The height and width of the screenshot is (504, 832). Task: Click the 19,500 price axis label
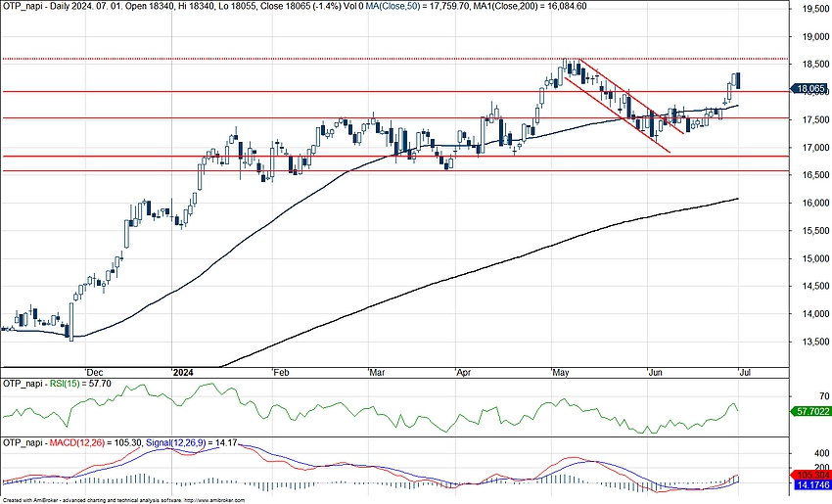[x=809, y=9]
